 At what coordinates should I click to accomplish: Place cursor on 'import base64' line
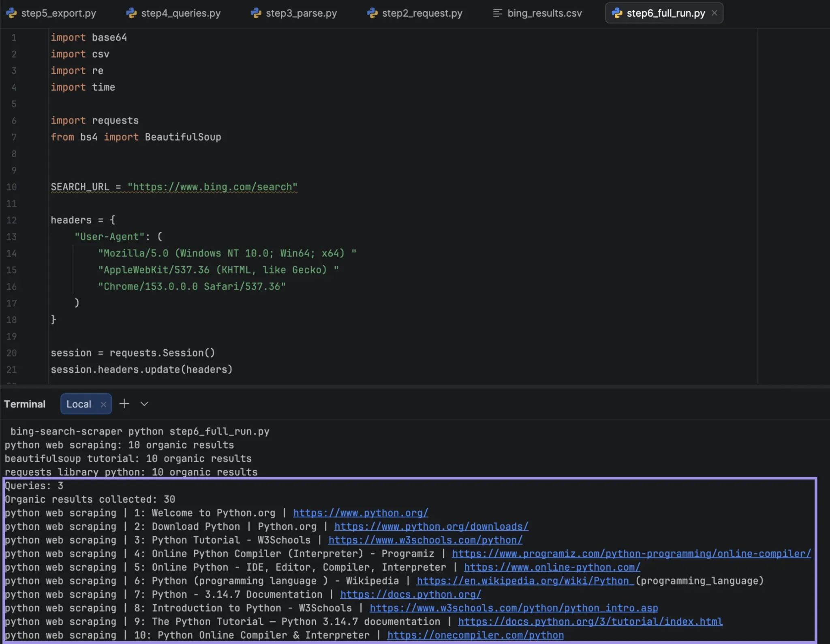coord(88,37)
